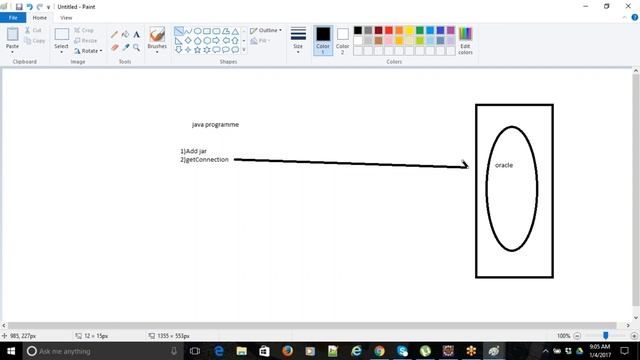
Task: Open the Select dropdown arrow
Action: tap(61, 52)
